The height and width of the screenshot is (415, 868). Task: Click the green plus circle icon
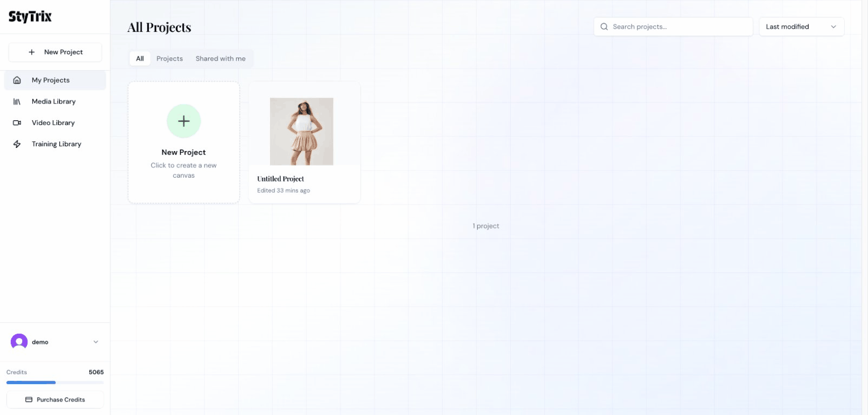click(x=183, y=121)
